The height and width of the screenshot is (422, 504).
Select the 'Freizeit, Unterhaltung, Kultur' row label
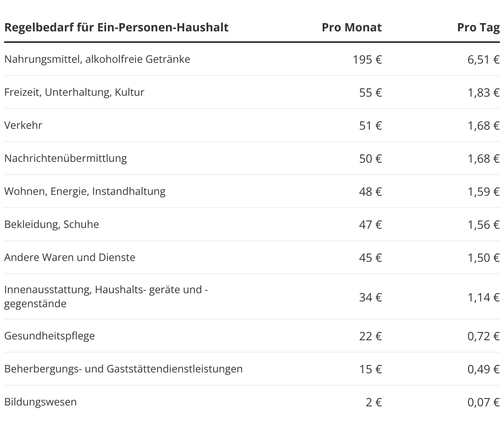point(74,92)
